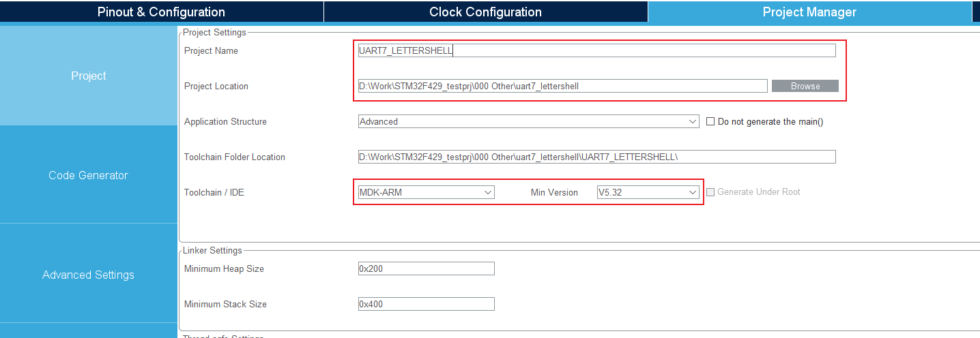Click the Minimum Stack Size label
This screenshot has width=980, height=338.
[225, 304]
